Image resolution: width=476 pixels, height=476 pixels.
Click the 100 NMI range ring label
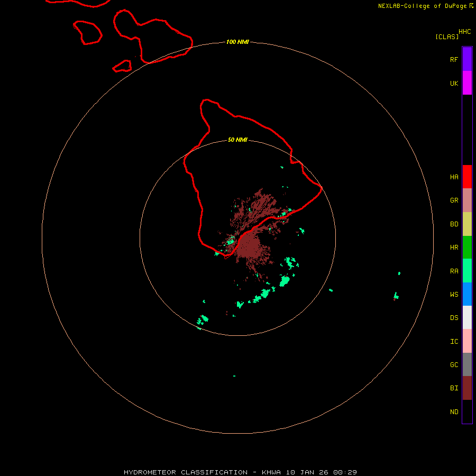click(237, 42)
